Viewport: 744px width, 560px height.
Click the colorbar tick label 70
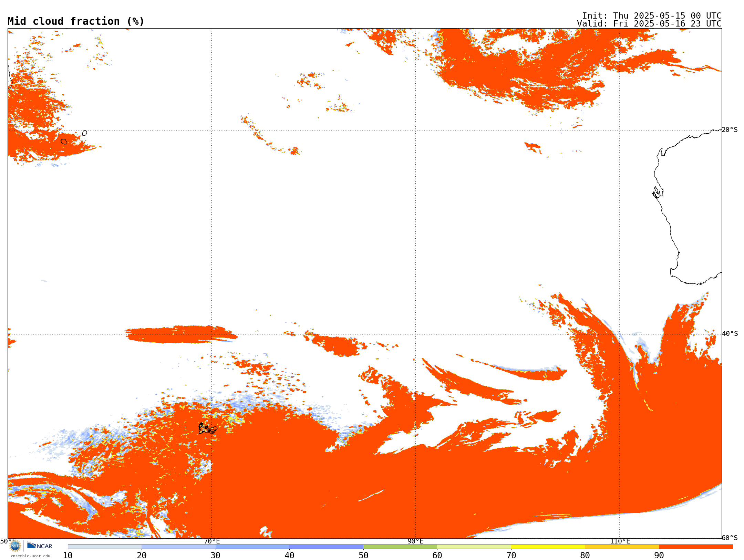pyautogui.click(x=511, y=556)
